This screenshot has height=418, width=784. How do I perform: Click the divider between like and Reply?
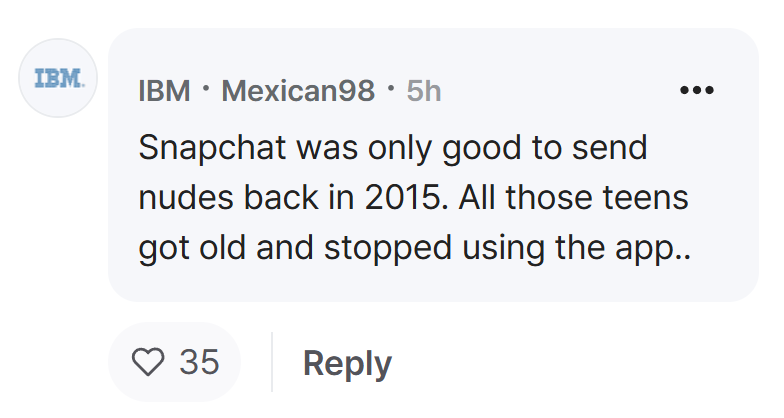pyautogui.click(x=272, y=362)
